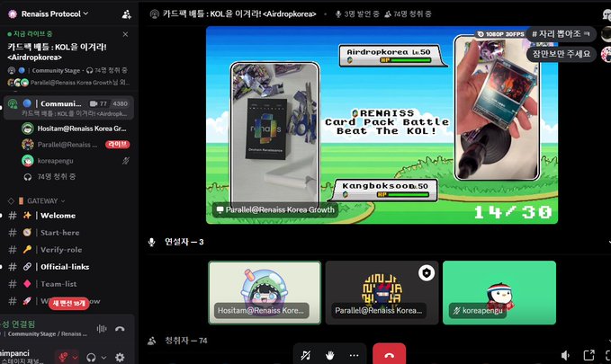Collapse the GATEWAY category
This screenshot has height=364, width=611.
(46, 201)
